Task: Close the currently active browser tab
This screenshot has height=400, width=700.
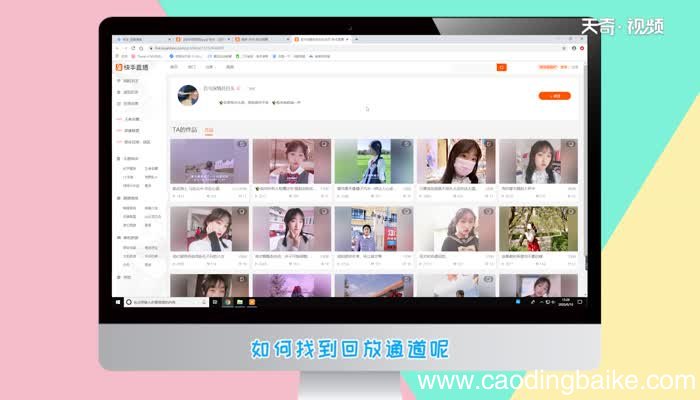Action: [x=347, y=39]
